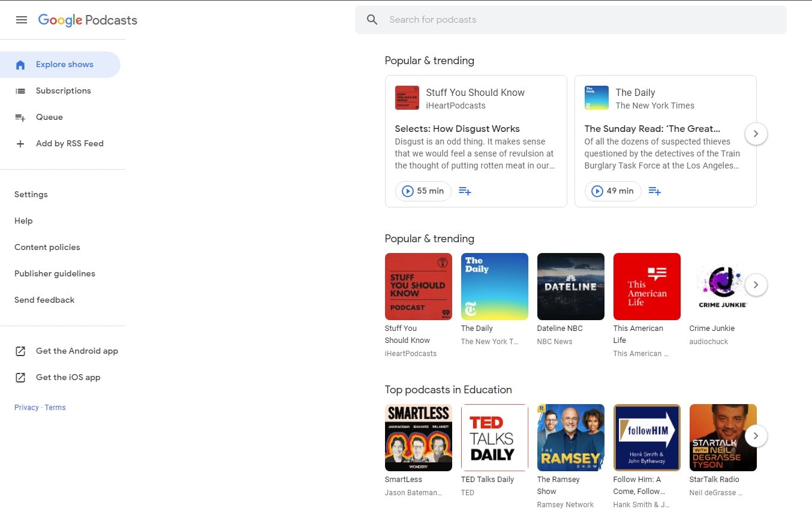Show more Popular & trending shows arrow
Screen dimensions: 812x512
pos(756,285)
